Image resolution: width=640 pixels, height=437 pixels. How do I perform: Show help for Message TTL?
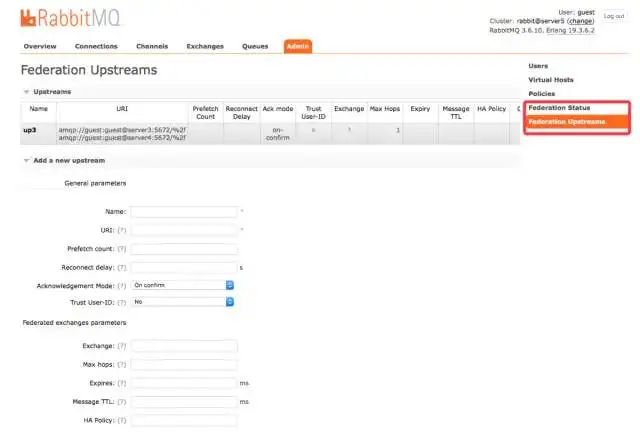pyautogui.click(x=122, y=402)
